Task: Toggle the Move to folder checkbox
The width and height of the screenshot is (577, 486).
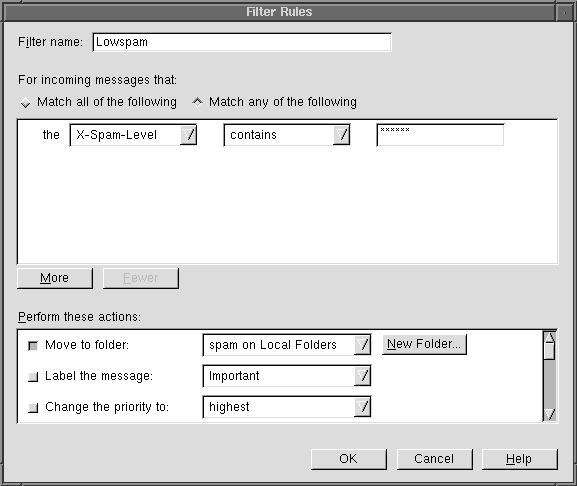Action: pos(33,346)
